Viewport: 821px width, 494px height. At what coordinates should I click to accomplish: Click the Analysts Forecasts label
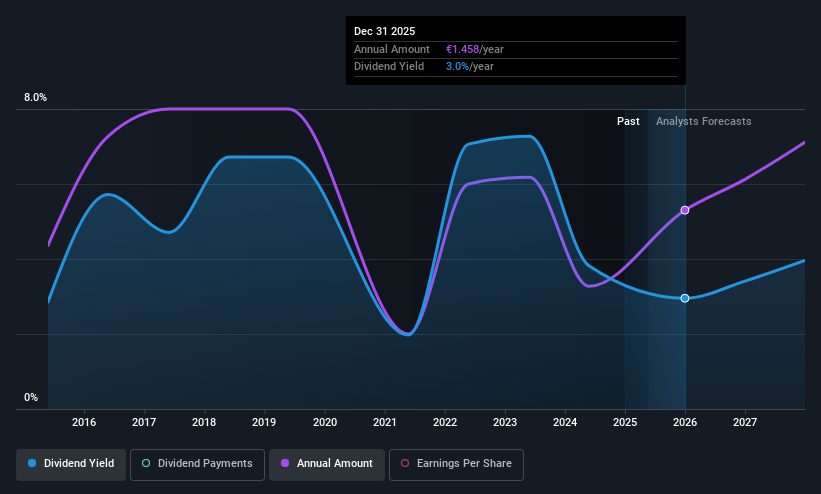tap(704, 122)
